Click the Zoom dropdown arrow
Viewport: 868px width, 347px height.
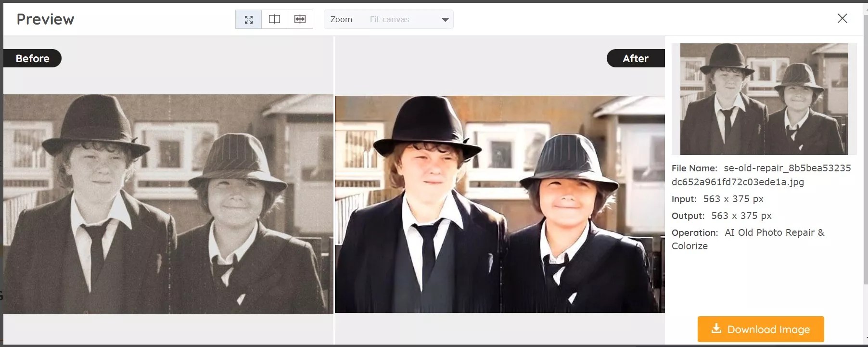point(445,20)
